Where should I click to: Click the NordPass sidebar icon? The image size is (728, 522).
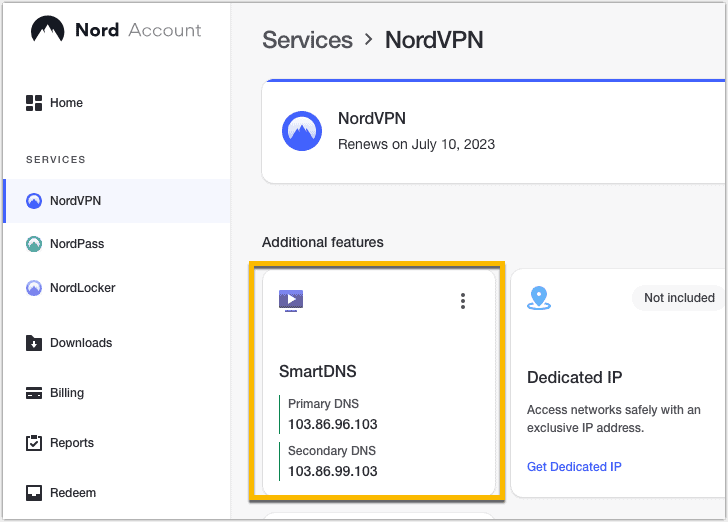point(34,244)
